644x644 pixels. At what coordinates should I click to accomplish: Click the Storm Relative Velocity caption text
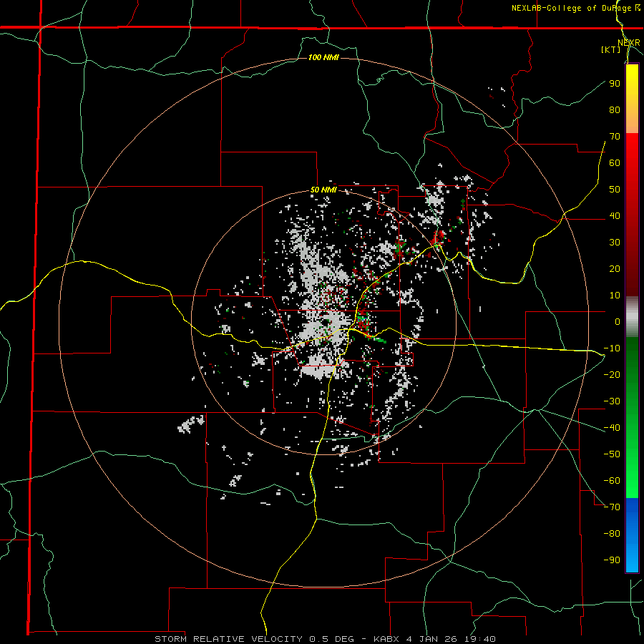tap(325, 639)
